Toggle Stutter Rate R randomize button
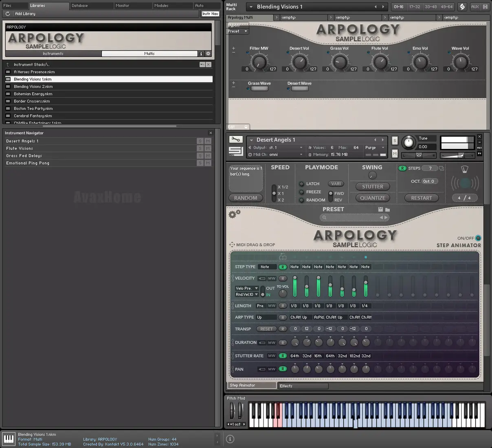492x448 pixels. point(283,356)
